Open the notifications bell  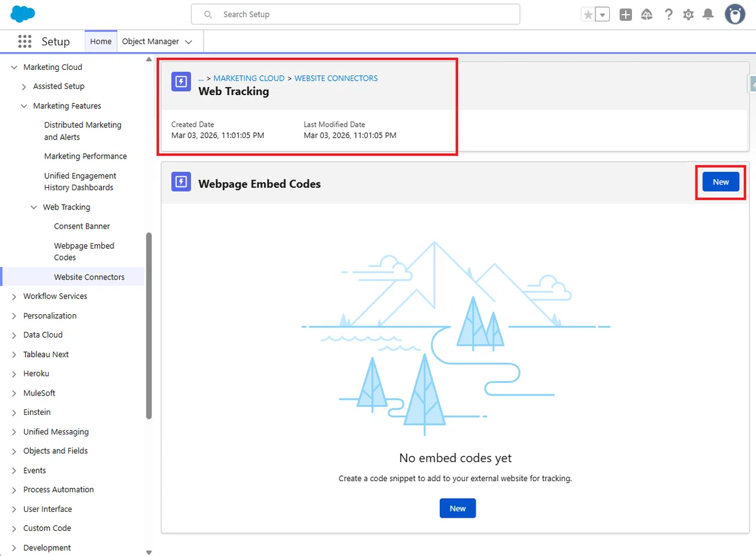pos(709,14)
